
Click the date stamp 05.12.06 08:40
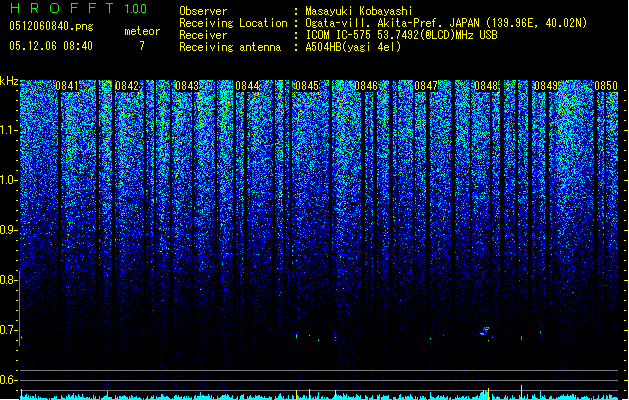(51, 46)
